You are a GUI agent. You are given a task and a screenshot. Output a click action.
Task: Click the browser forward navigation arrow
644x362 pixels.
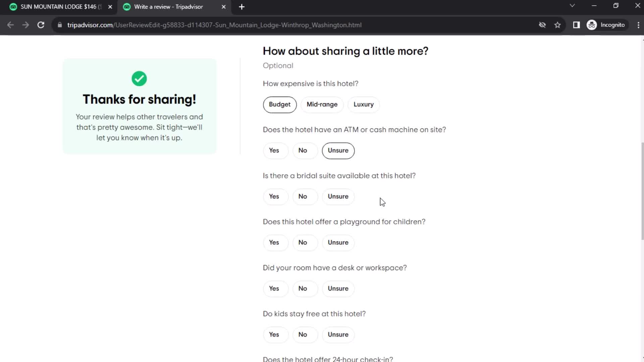(25, 25)
